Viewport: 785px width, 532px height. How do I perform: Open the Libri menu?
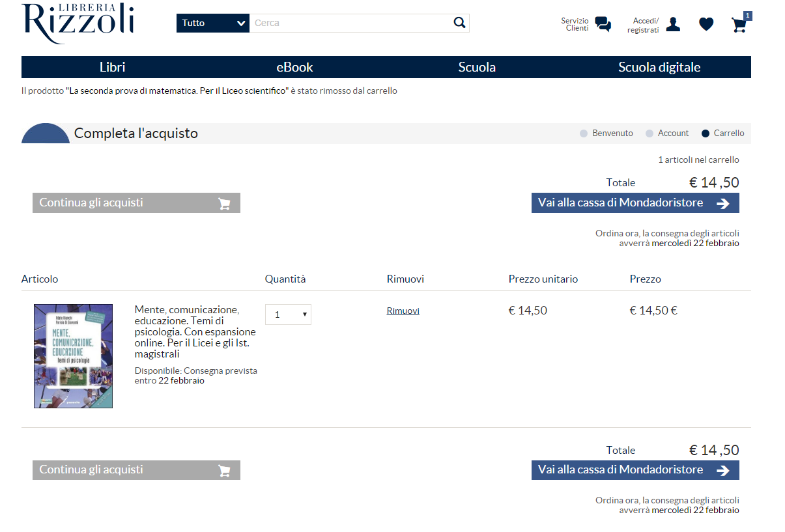(x=113, y=67)
